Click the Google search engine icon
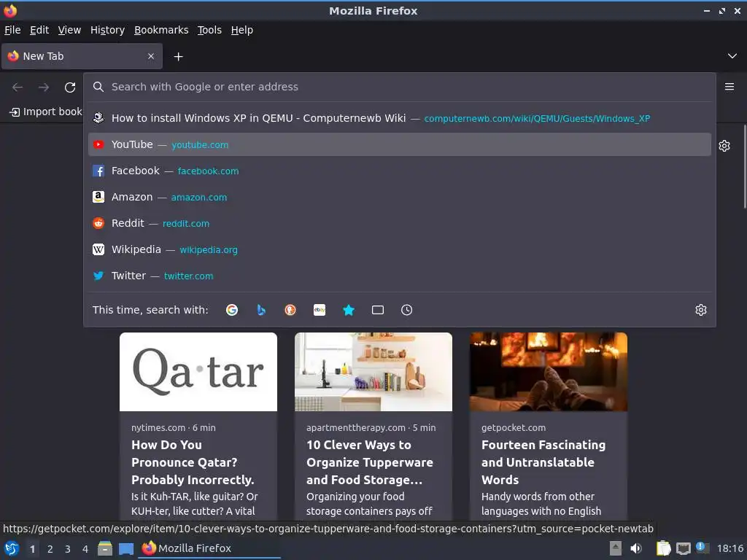Viewport: 747px width, 560px height. tap(232, 310)
